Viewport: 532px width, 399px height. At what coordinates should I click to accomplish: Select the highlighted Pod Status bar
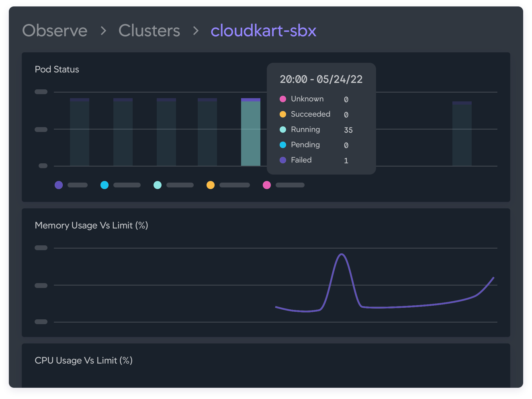tap(251, 133)
